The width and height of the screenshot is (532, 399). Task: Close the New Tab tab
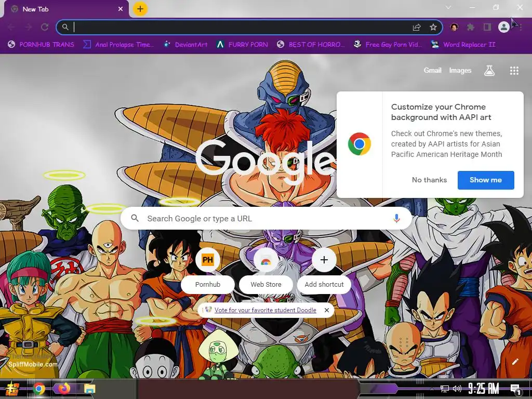(121, 9)
